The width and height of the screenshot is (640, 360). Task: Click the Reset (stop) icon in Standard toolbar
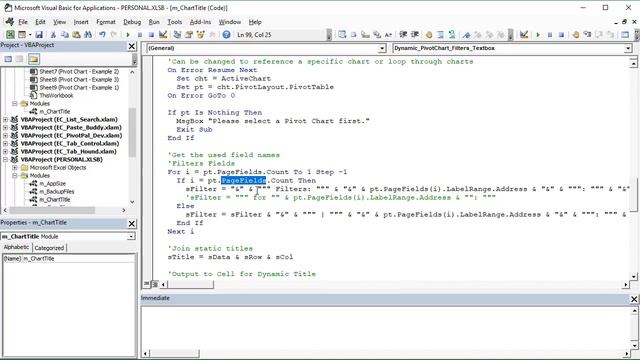(x=151, y=35)
